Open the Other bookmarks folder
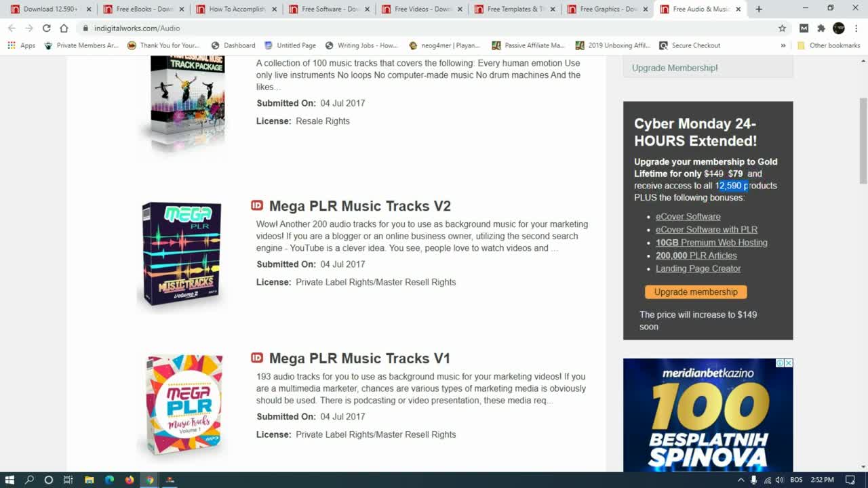This screenshot has height=488, width=868. point(829,45)
